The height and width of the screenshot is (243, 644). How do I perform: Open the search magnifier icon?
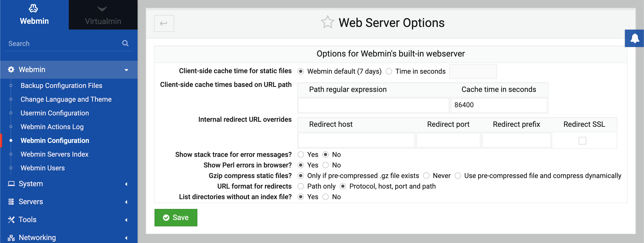pyautogui.click(x=125, y=43)
